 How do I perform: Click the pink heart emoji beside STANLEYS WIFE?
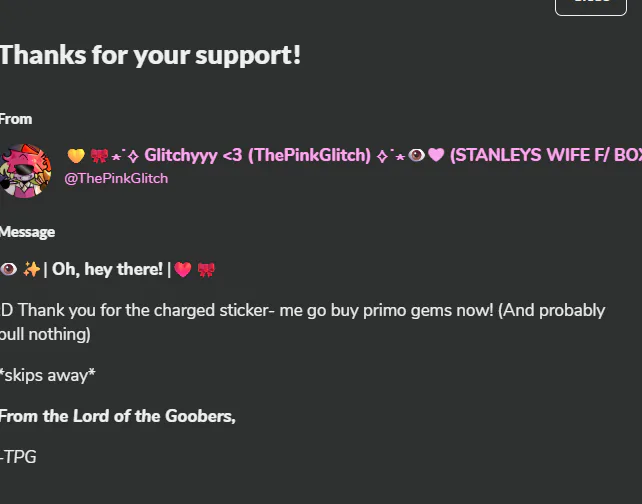click(x=436, y=155)
